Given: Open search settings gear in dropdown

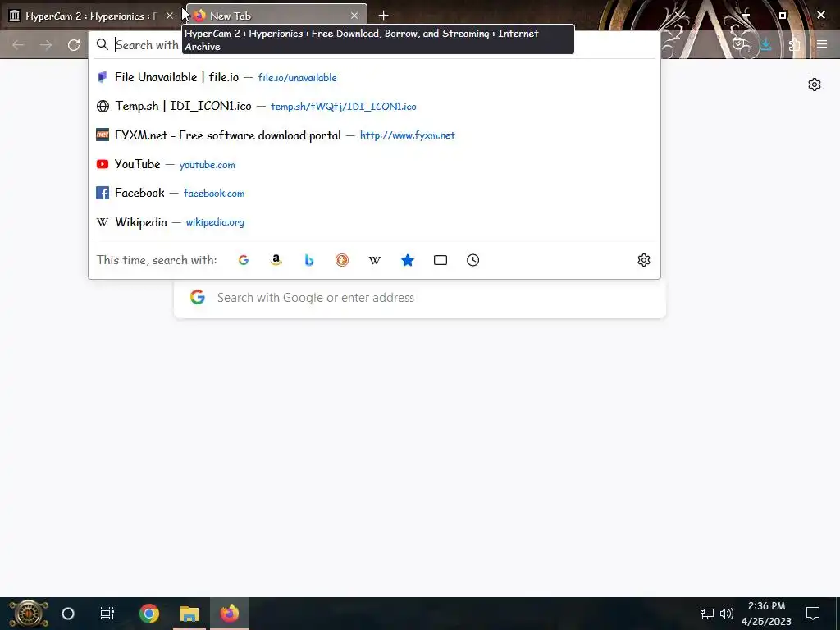Looking at the screenshot, I should tap(644, 260).
